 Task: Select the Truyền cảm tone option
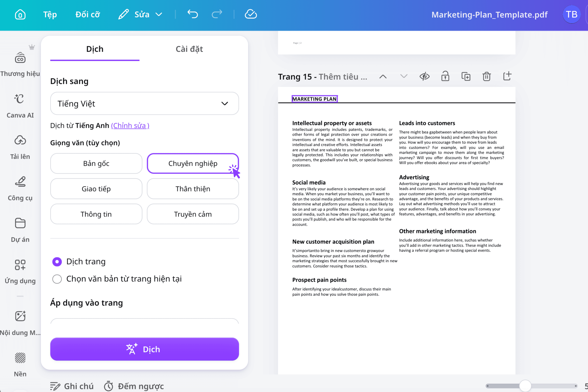(193, 214)
